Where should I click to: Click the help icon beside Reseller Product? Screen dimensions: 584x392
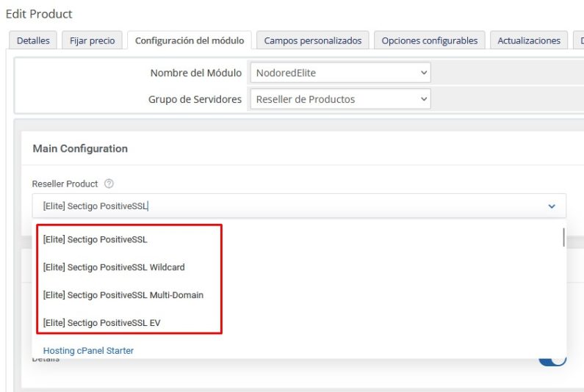click(x=109, y=184)
